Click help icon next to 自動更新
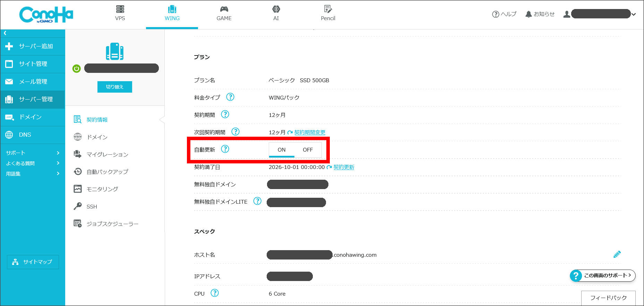 (x=225, y=149)
